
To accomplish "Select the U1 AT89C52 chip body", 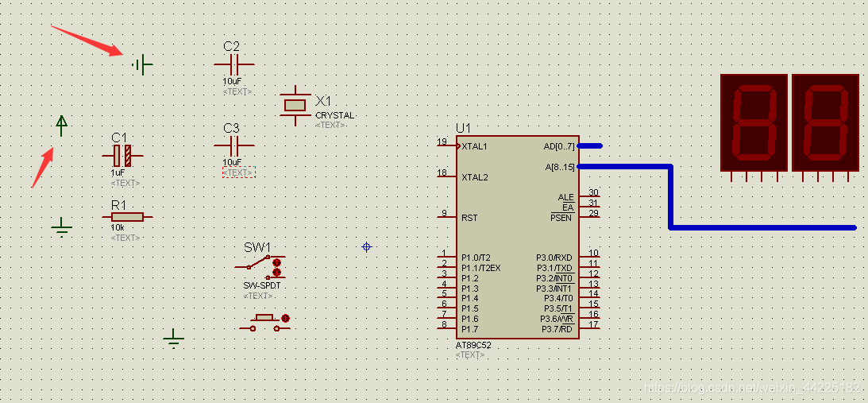I will [x=518, y=237].
